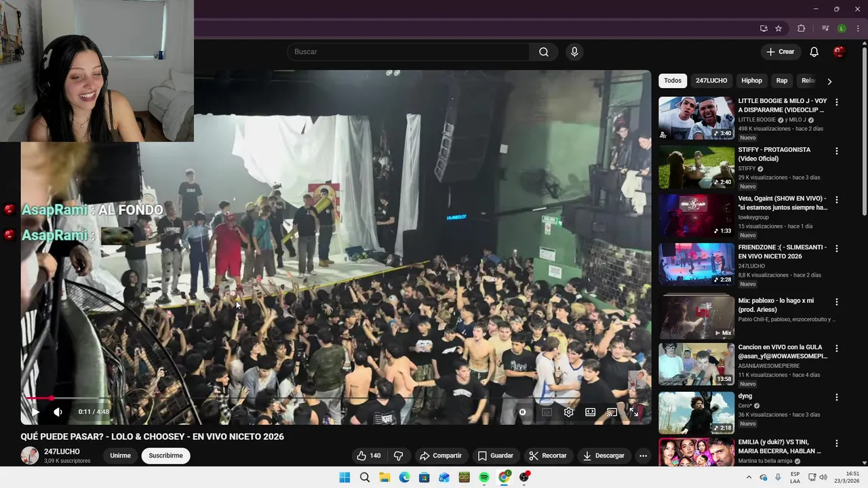Screen dimensions: 868x488
Task: Open options for Veta, Ogaint video
Action: click(x=836, y=200)
